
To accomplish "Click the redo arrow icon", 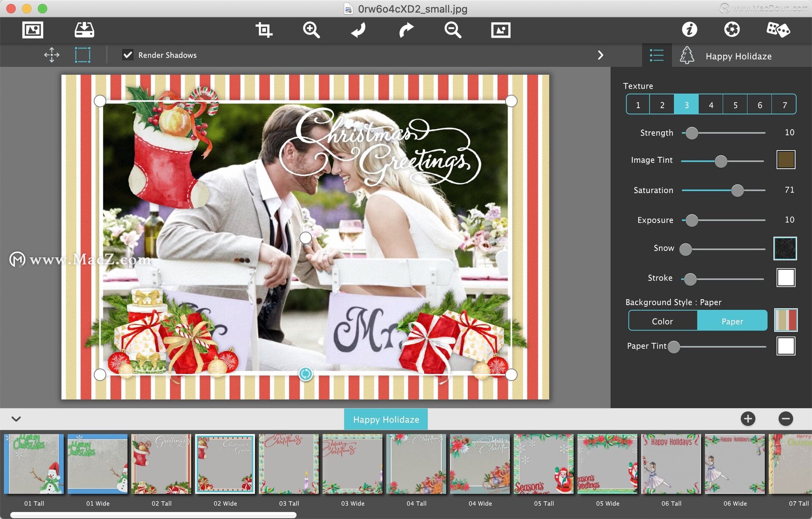I will [x=406, y=30].
